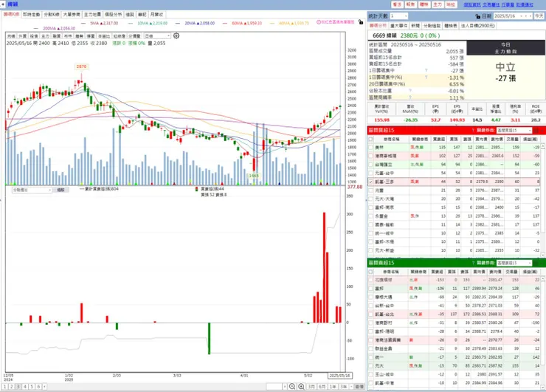546x392 pixels.
Task: Click the 看法 button in top bar
Action: click(397, 4)
